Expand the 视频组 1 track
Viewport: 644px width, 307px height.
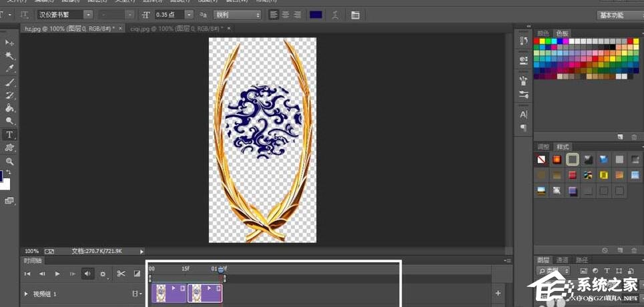(x=27, y=294)
